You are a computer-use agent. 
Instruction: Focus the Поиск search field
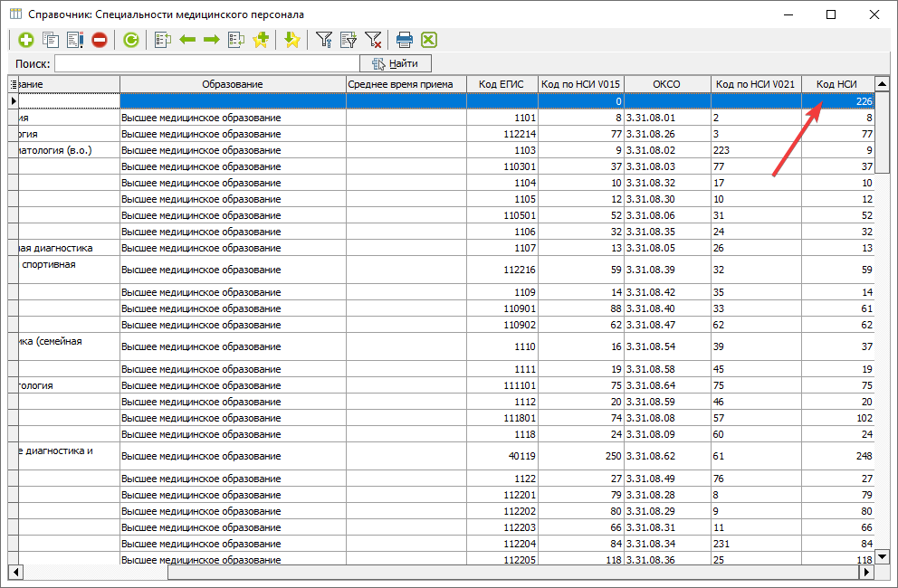pyautogui.click(x=206, y=63)
